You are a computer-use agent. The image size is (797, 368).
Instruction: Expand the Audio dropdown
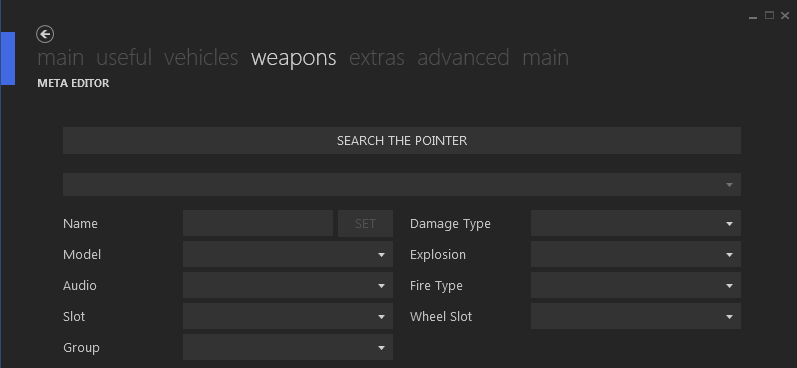click(x=288, y=286)
